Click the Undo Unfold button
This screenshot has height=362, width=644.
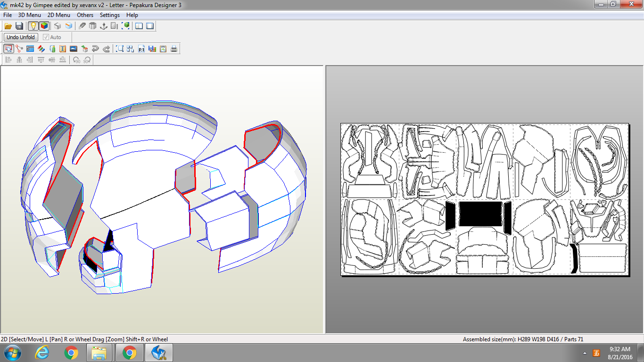[21, 37]
